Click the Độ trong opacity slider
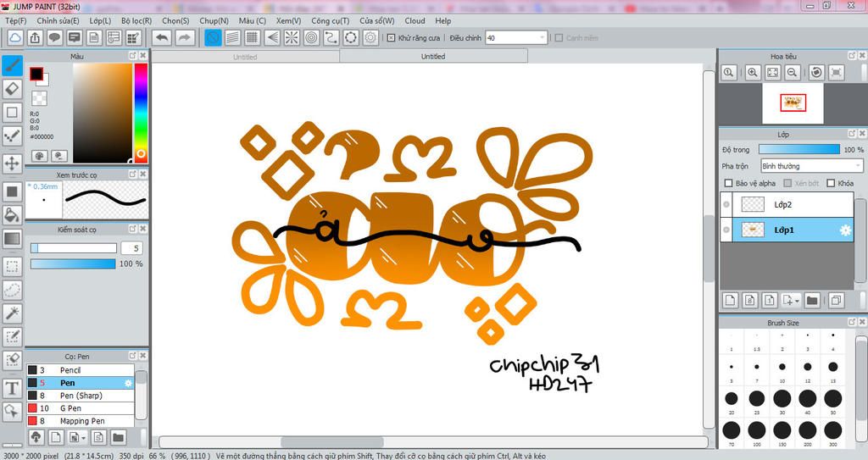 pyautogui.click(x=799, y=149)
